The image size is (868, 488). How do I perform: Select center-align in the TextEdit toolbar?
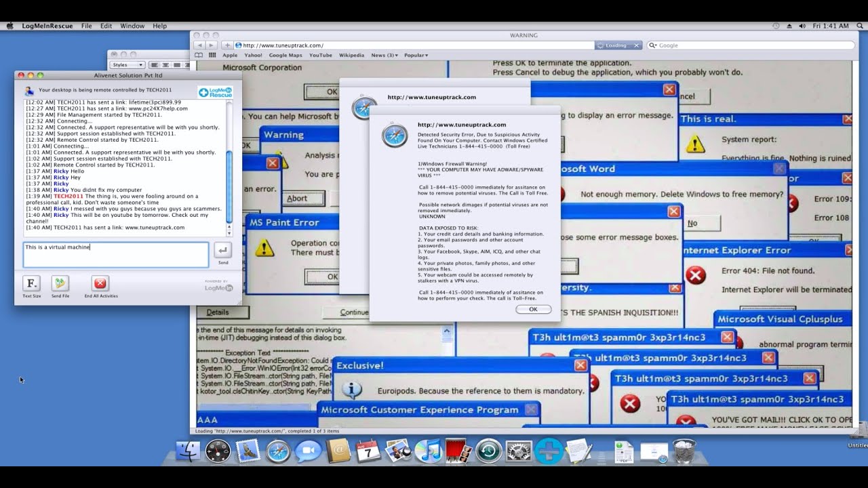tap(165, 65)
